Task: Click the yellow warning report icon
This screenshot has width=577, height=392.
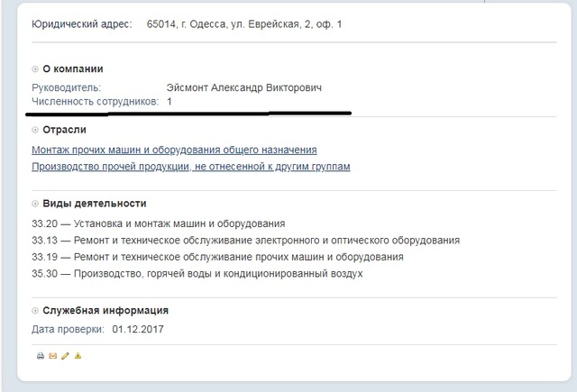Action: (78, 356)
